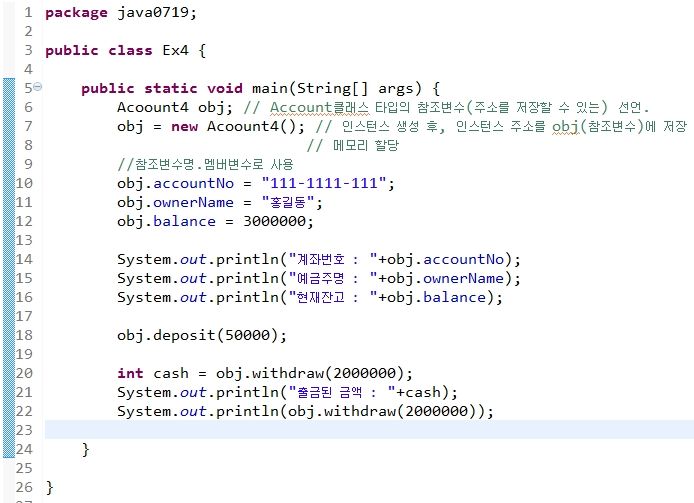Click 'ownerName' field on line 11

[x=193, y=202]
